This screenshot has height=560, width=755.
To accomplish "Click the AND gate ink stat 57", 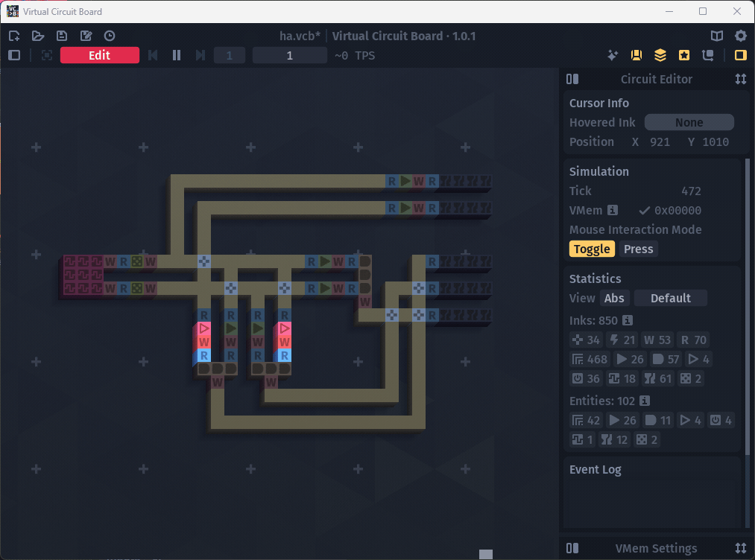I will coord(666,359).
